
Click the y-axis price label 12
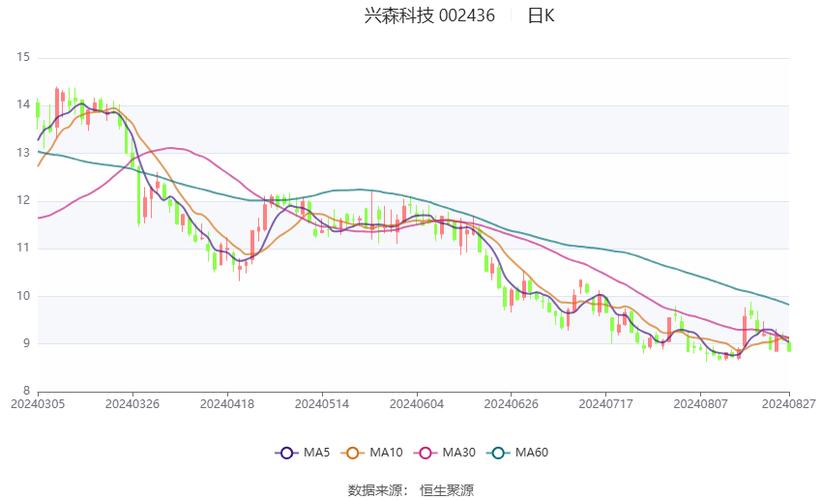click(24, 200)
